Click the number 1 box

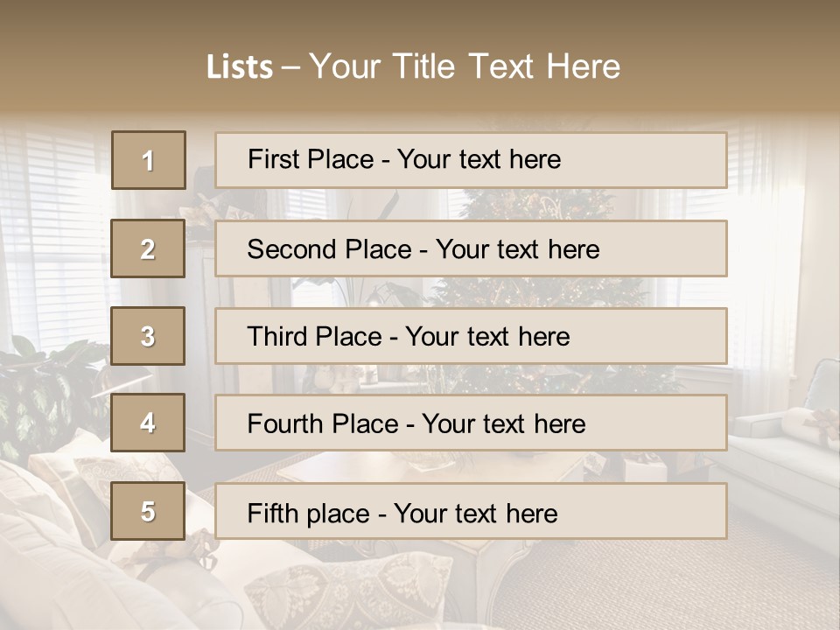pos(149,160)
